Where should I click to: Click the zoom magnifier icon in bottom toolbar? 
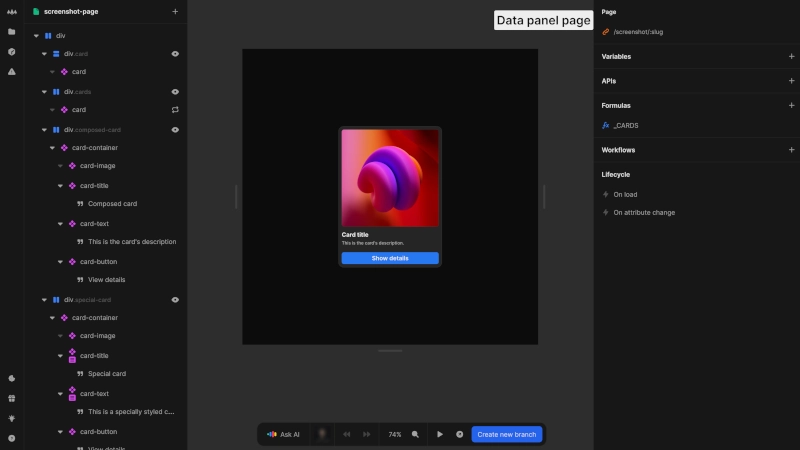[415, 434]
